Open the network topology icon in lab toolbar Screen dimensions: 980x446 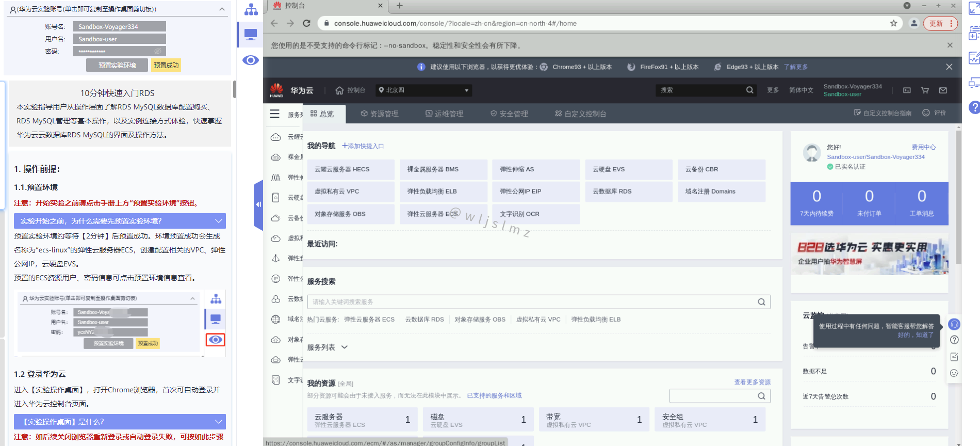point(251,9)
